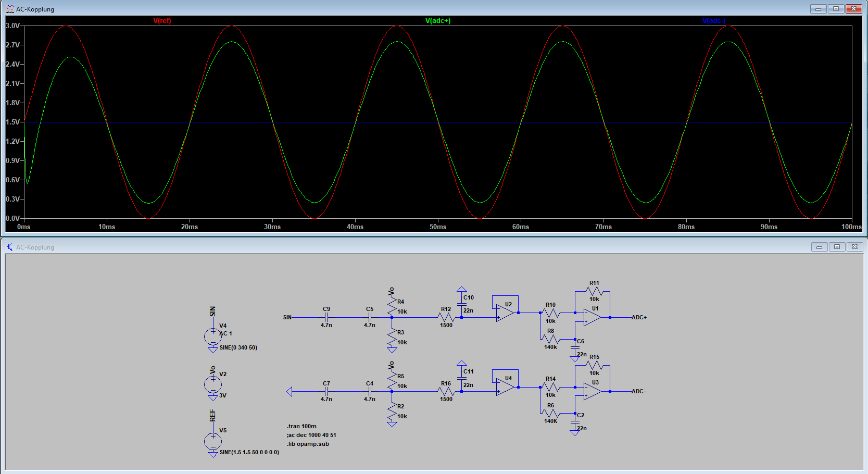This screenshot has height=474, width=868.
Task: Select resistor R11 feedback symbol
Action: (x=594, y=291)
